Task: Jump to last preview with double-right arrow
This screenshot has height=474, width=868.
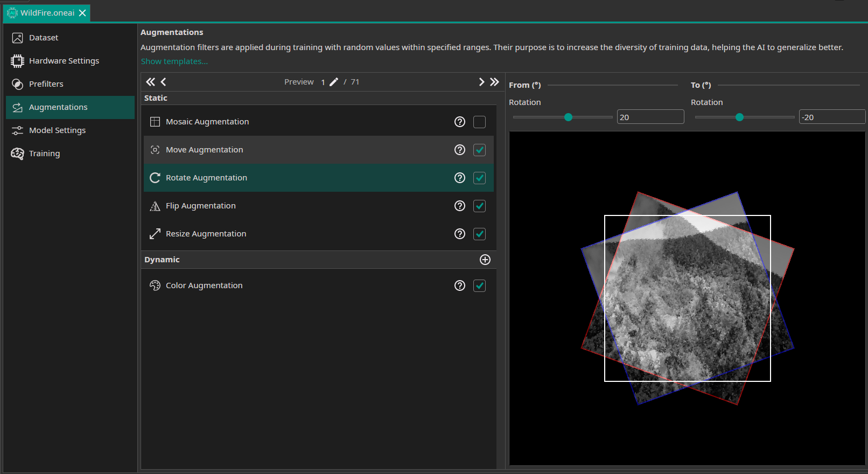Action: [x=494, y=82]
